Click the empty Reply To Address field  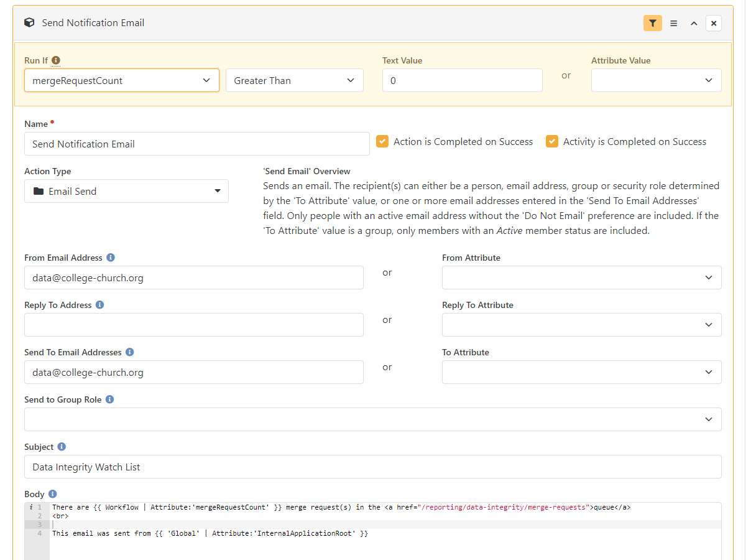click(x=194, y=325)
